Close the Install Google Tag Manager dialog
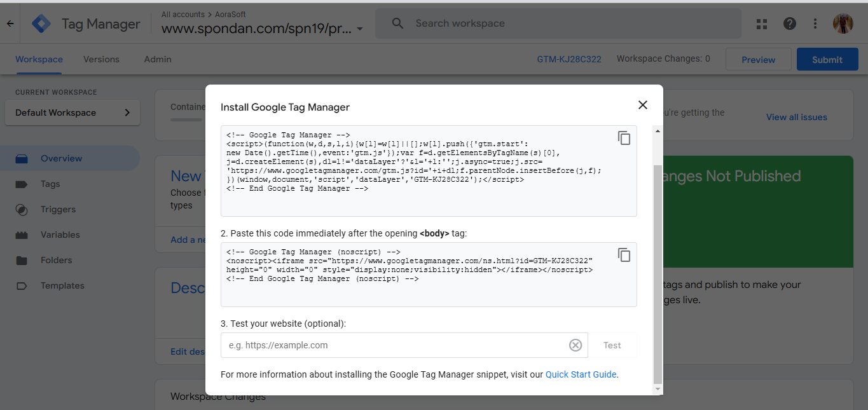868x410 pixels. click(643, 105)
